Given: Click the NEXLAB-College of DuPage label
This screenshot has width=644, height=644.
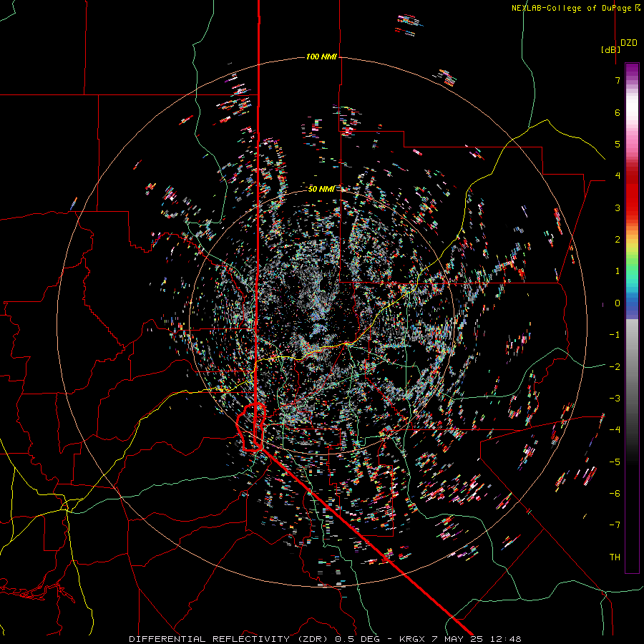Looking at the screenshot, I should 575,8.
